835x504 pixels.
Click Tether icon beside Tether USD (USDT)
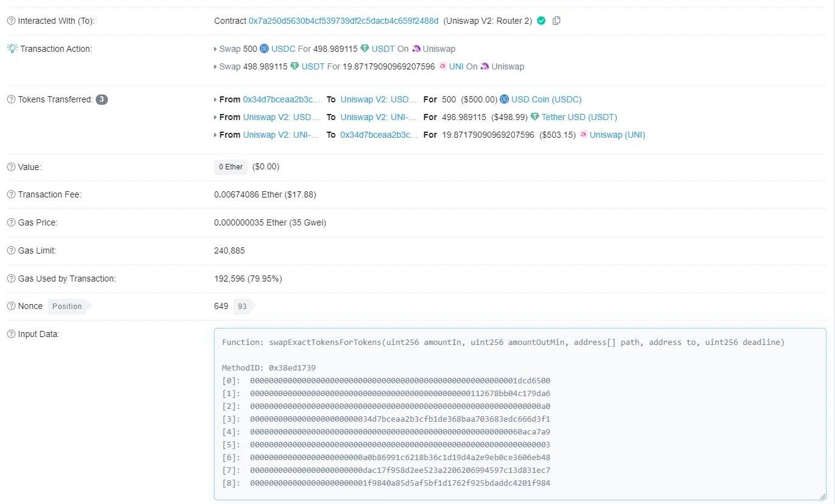click(535, 117)
